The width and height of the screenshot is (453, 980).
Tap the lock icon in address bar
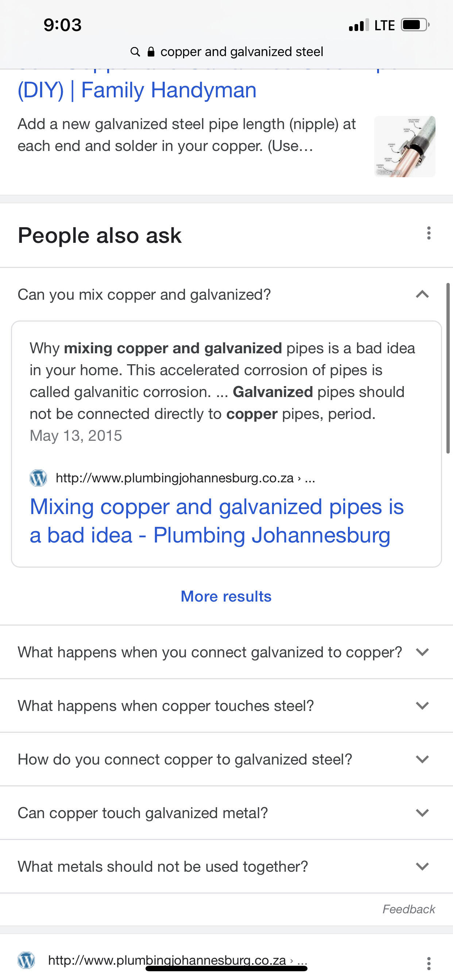(151, 52)
